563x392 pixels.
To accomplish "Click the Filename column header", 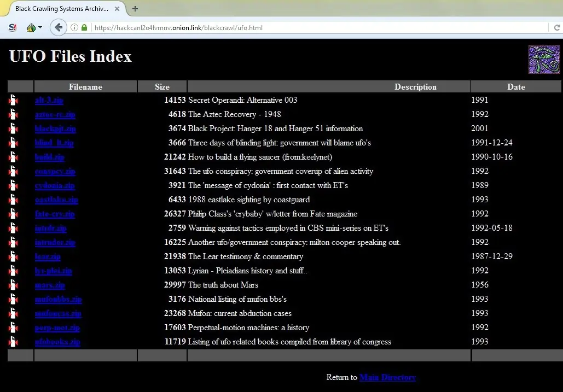I will click(85, 87).
